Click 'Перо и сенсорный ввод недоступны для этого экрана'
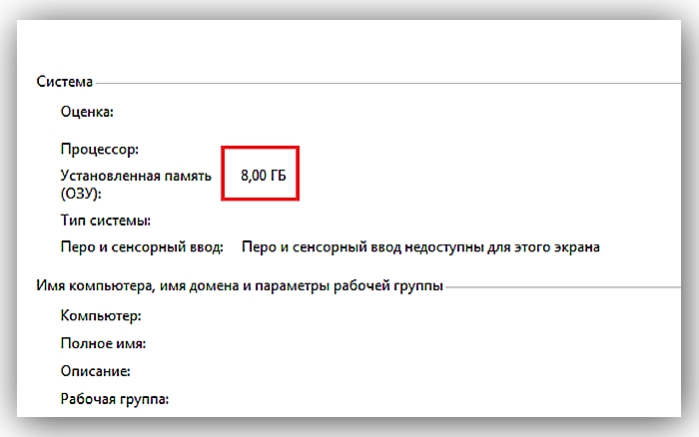The height and width of the screenshot is (437, 699). [x=420, y=247]
